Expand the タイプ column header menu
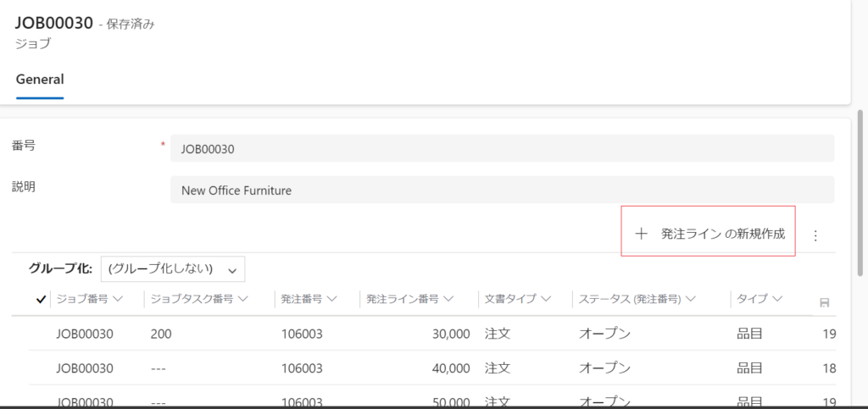 coord(776,299)
